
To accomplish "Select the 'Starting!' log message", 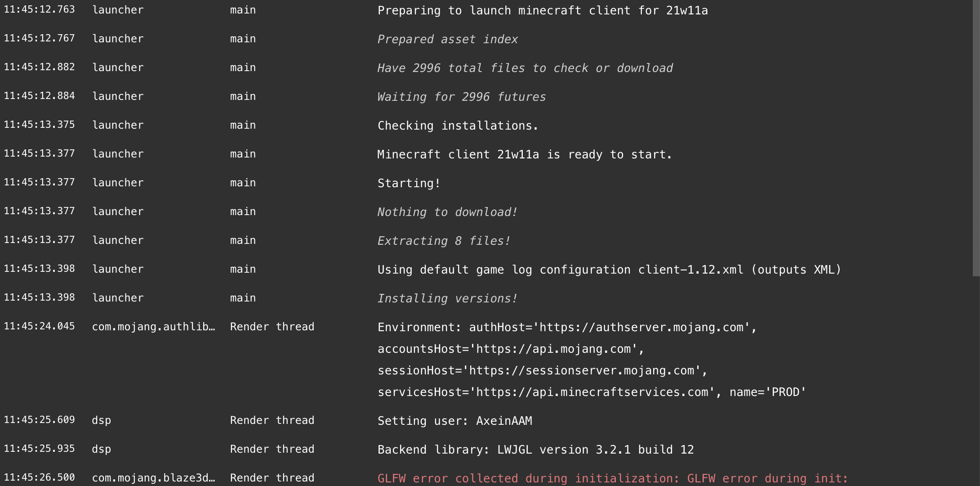I will [409, 183].
